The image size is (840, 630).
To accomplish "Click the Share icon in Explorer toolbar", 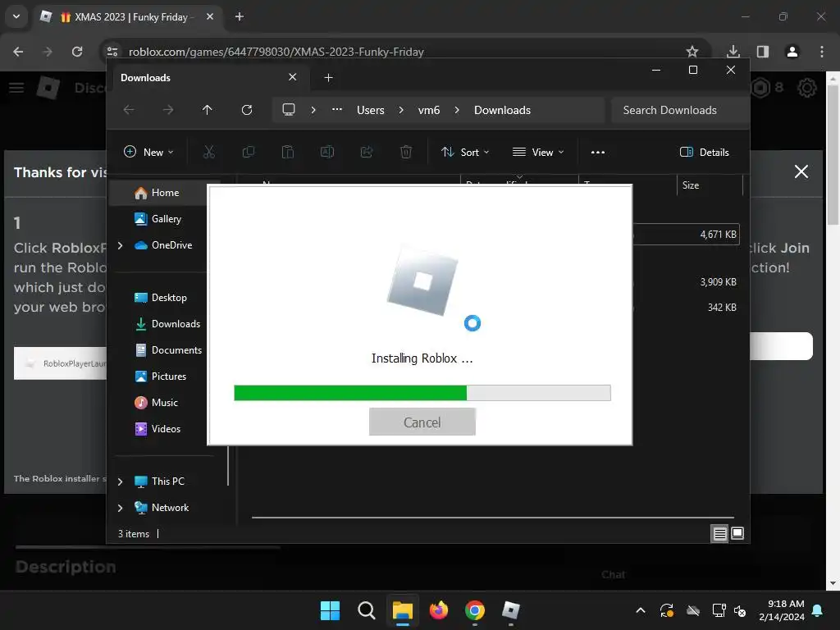I will tap(367, 152).
